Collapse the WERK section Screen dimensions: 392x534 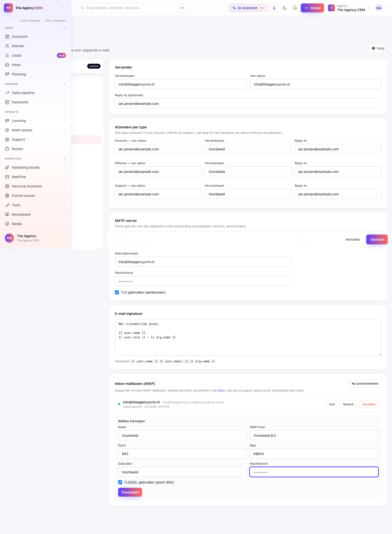coord(65,28)
